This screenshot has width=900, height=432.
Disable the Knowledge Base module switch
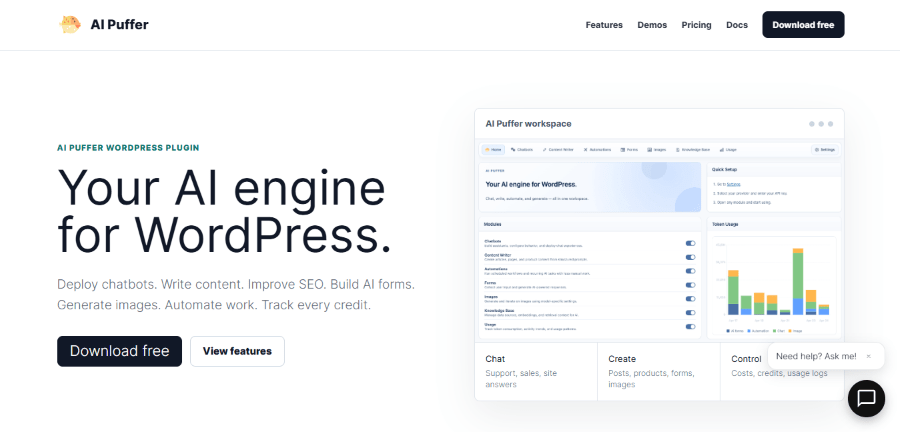(690, 313)
